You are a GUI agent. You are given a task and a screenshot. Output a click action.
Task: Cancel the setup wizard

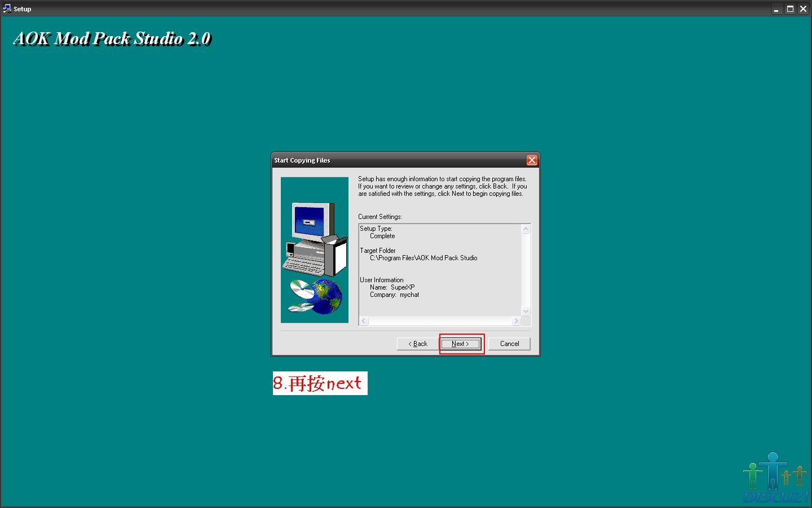[509, 344]
